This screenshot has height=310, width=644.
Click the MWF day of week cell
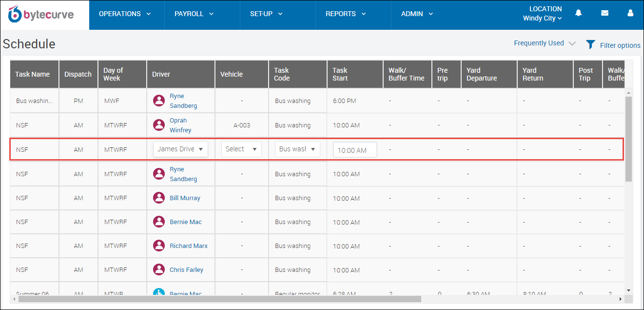click(122, 101)
